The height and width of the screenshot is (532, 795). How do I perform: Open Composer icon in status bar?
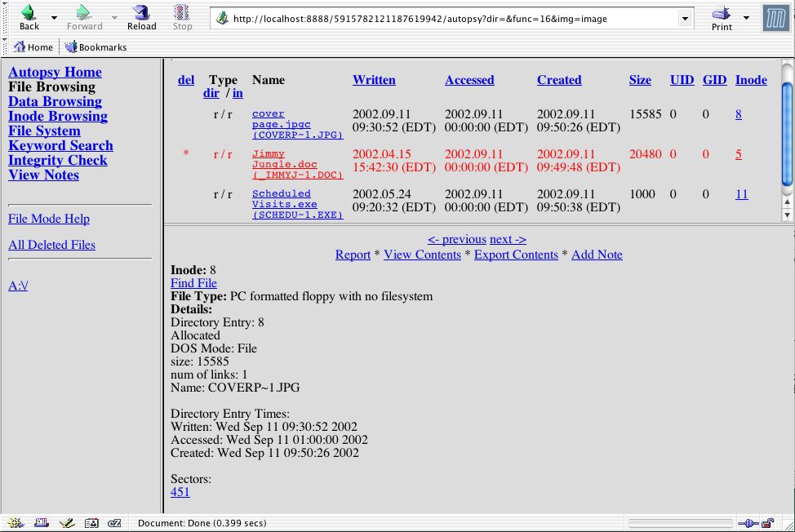(x=66, y=523)
